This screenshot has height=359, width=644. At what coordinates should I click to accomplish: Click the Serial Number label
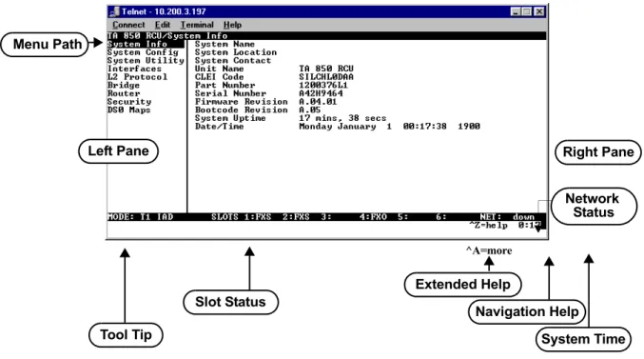tap(230, 93)
